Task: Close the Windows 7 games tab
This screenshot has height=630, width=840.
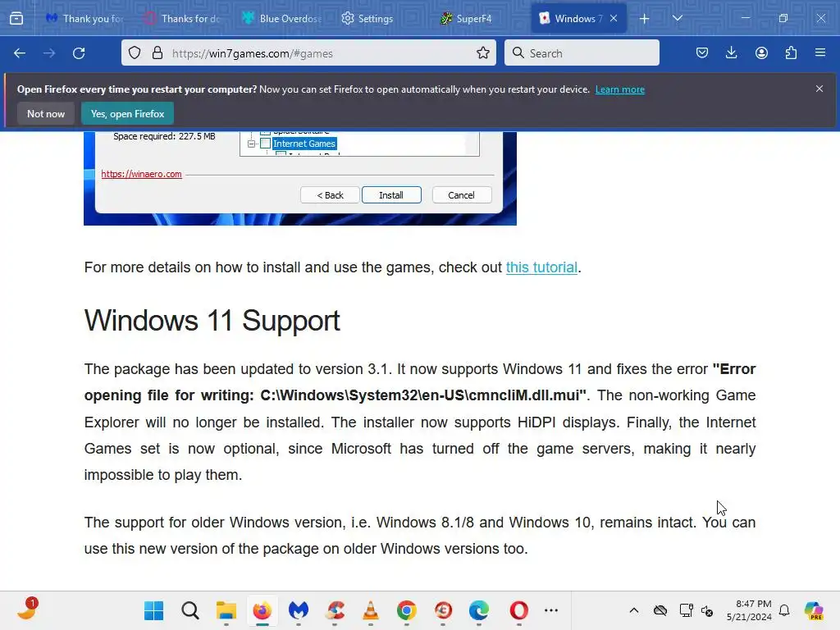Action: (614, 18)
